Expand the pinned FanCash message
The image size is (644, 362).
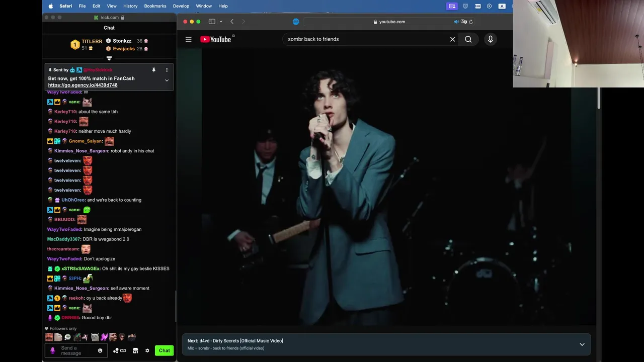(167, 80)
